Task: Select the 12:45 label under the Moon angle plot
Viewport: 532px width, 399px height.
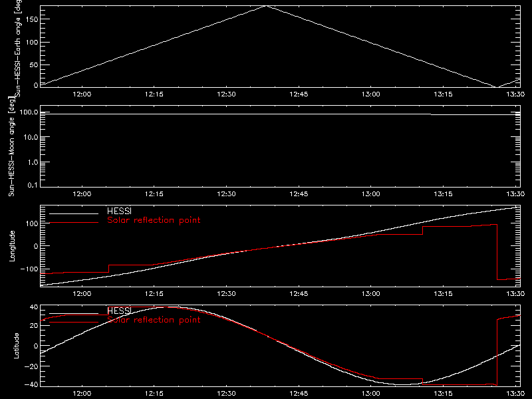Action: tap(299, 194)
